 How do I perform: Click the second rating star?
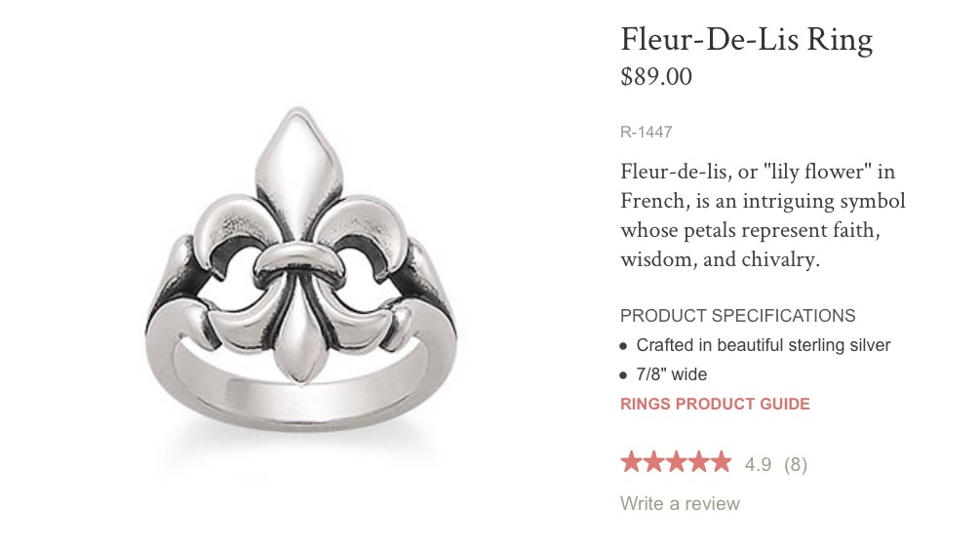[653, 462]
